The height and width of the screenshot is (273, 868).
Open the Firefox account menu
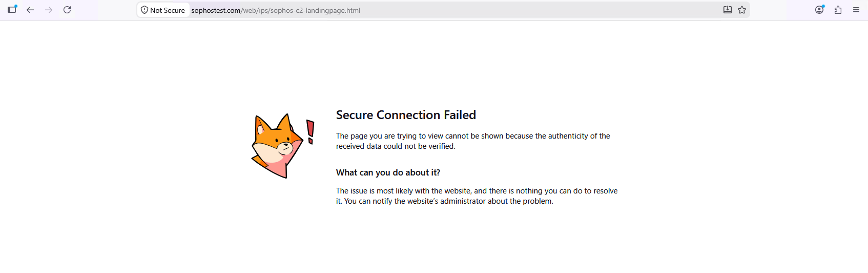[820, 9]
